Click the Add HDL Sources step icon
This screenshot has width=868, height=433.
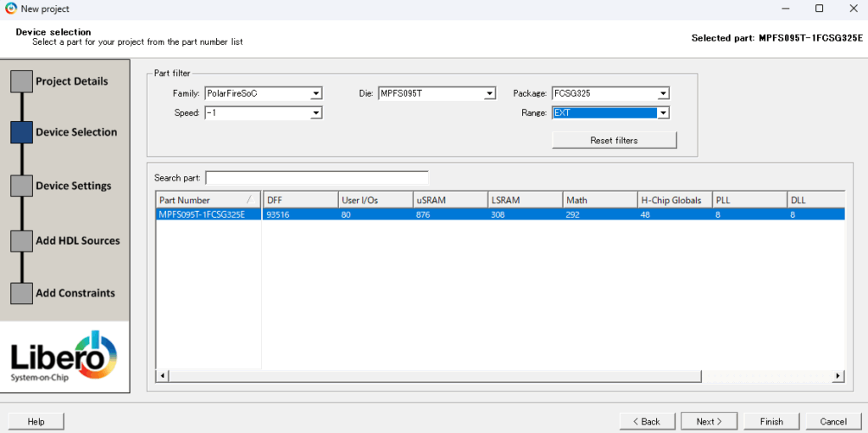(x=21, y=241)
